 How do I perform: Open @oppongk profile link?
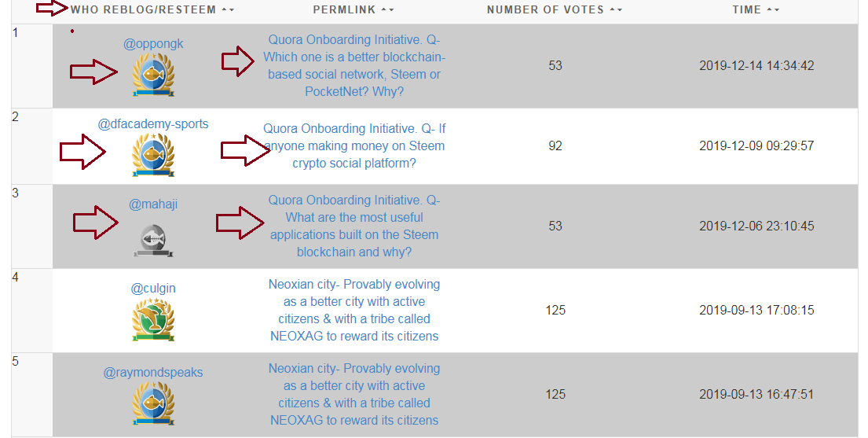153,44
